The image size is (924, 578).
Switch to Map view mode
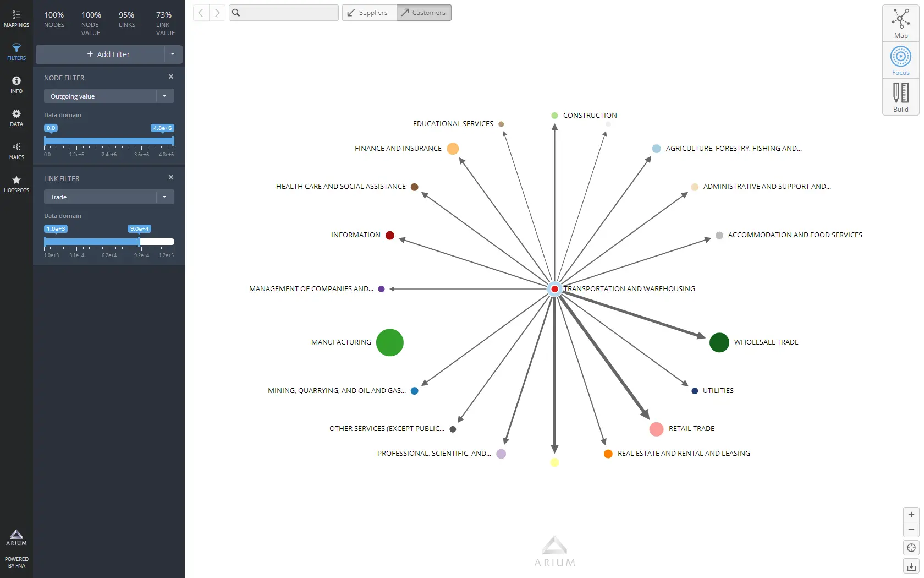coord(900,24)
